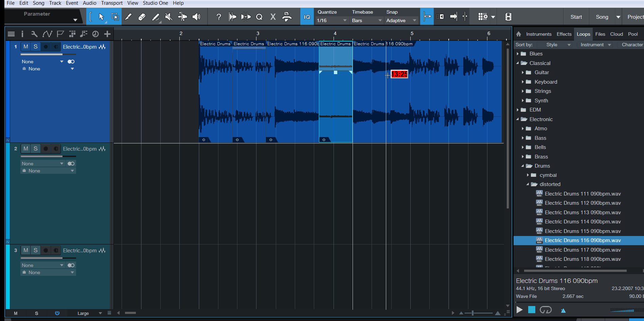Click the add tracks plus icon
This screenshot has width=644, height=321.
coord(107,34)
